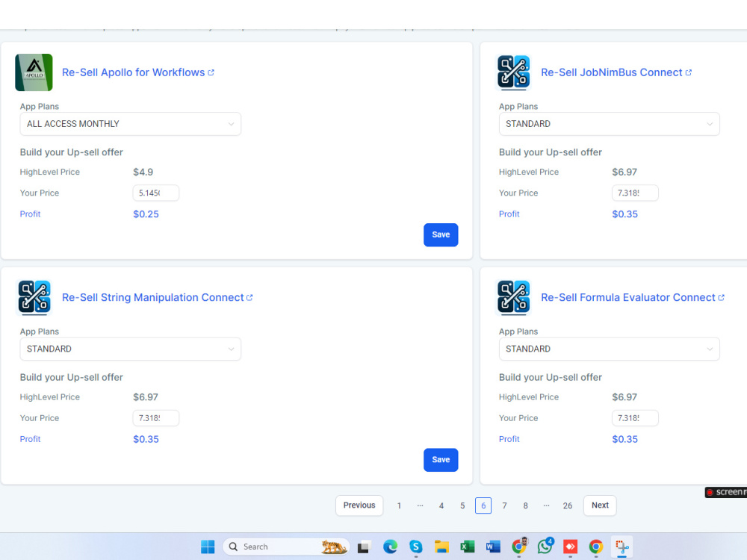Viewport: 747px width, 560px height.
Task: Expand App Plans dropdown for JobNimBus Connect
Action: [609, 124]
